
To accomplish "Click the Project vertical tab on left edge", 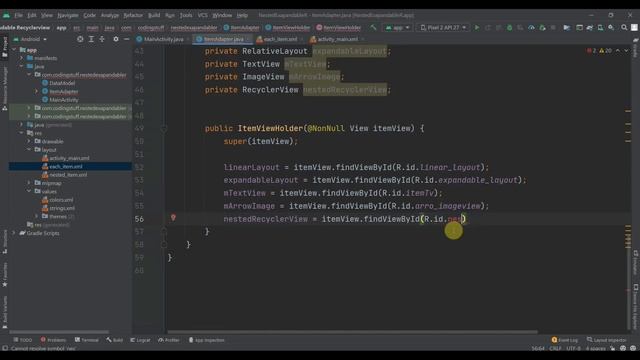I will coord(4,47).
